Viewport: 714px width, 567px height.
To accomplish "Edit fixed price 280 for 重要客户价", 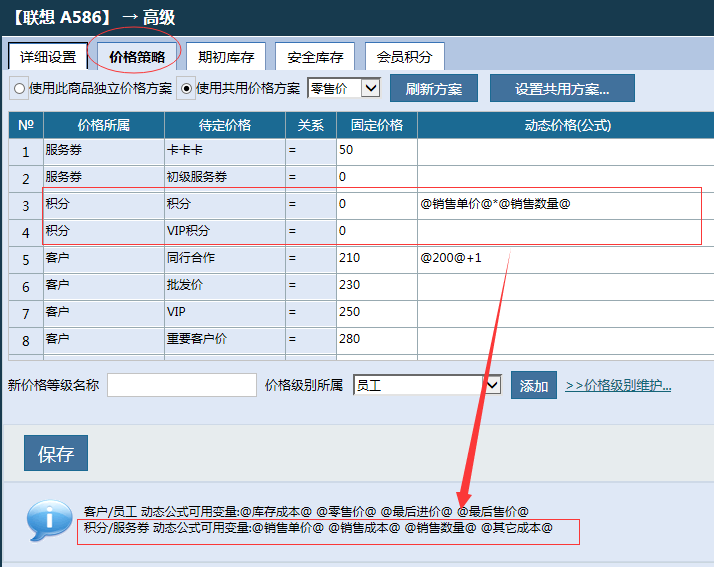I will tap(377, 340).
